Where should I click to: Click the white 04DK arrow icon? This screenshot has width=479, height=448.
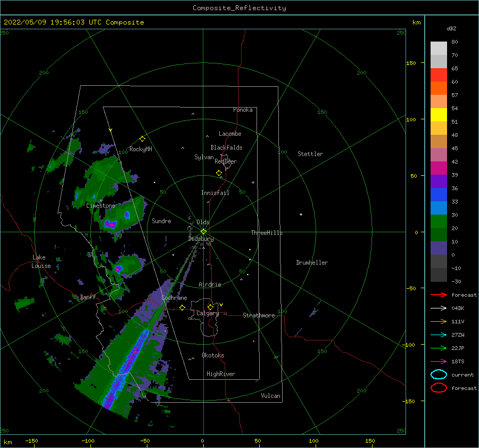(x=439, y=308)
